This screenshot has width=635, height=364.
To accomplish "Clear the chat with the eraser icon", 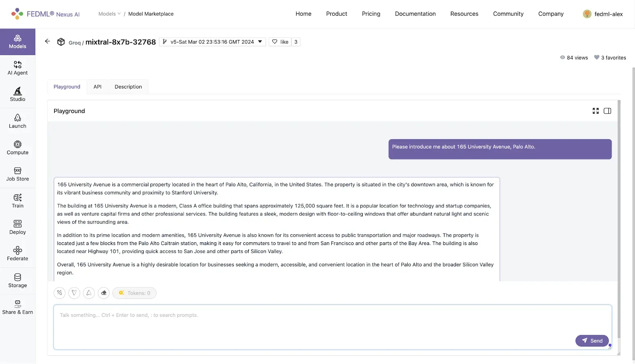I will [104, 293].
